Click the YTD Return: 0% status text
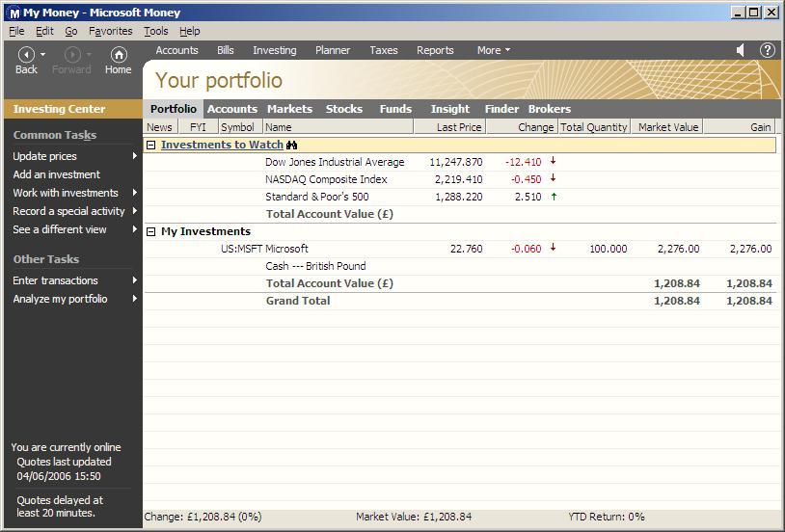Screen dimensions: 785x532 click(x=607, y=517)
